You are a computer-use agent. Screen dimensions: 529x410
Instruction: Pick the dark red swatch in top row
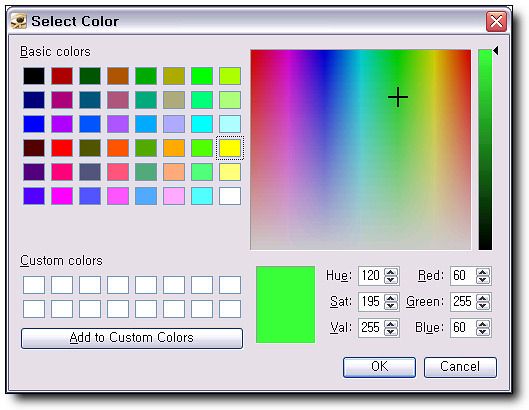(x=62, y=76)
